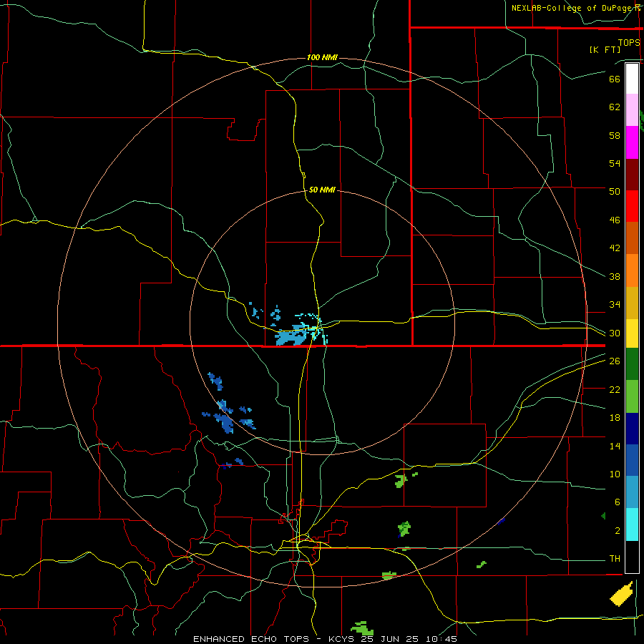The height and width of the screenshot is (644, 644).
Task: Click the '54' legend value
Action: [615, 163]
